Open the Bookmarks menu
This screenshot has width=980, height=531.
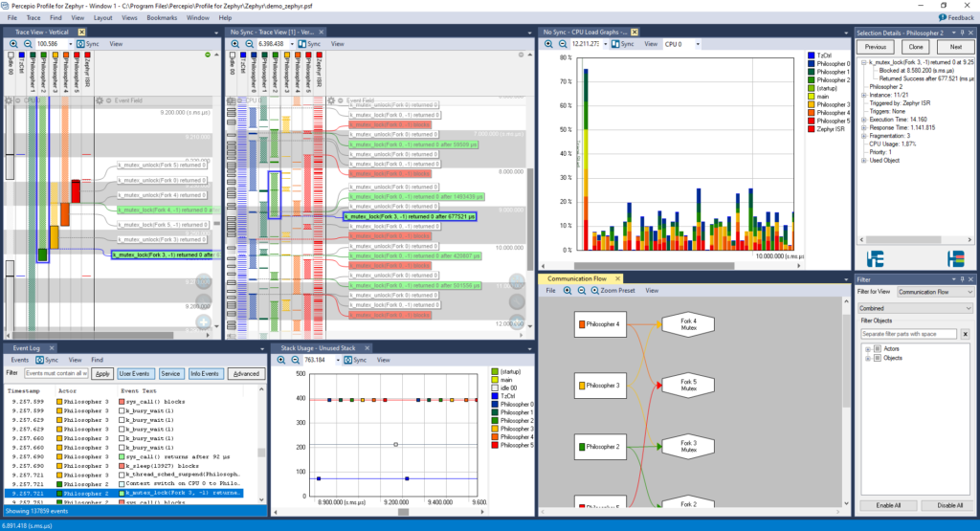pyautogui.click(x=162, y=17)
